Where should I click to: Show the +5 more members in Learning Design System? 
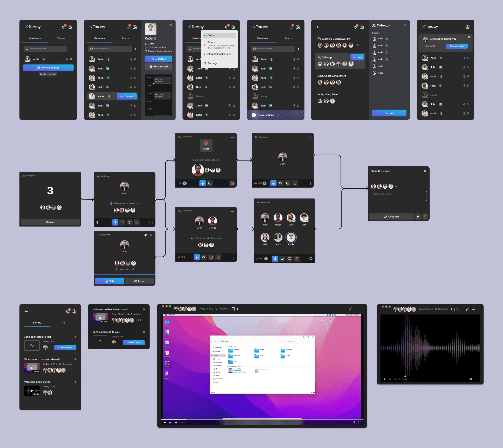(x=356, y=45)
